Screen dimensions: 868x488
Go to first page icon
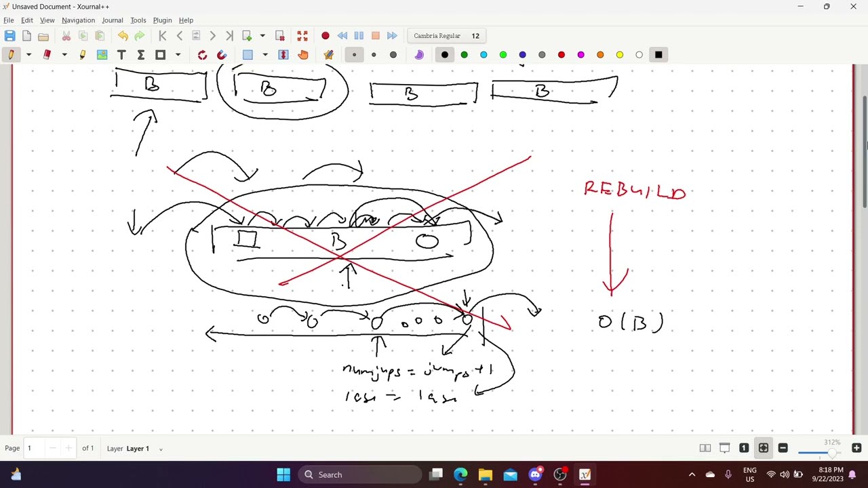(x=163, y=36)
